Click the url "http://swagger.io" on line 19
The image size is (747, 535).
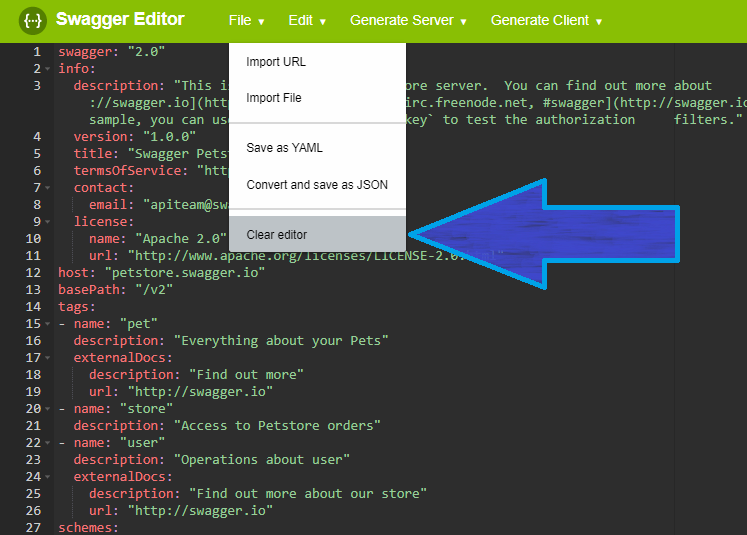181,392
